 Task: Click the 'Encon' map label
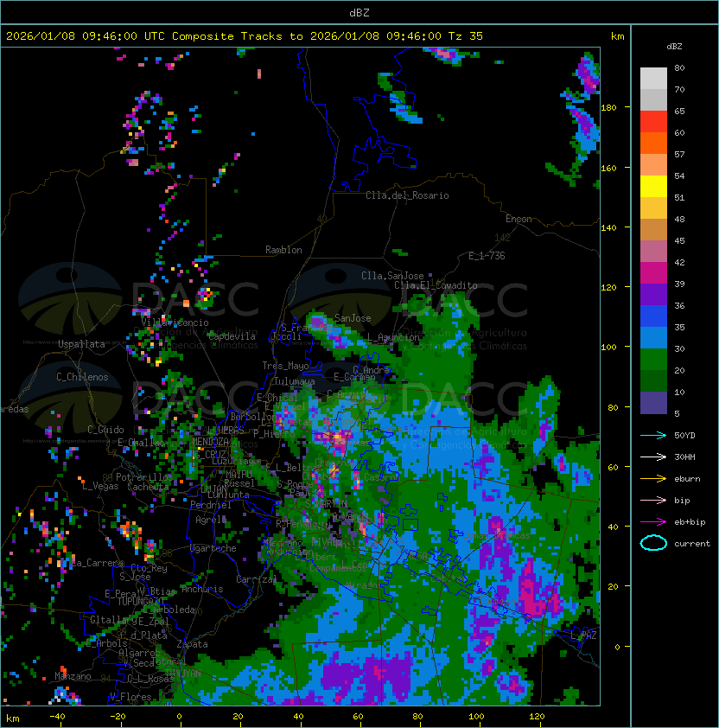519,219
